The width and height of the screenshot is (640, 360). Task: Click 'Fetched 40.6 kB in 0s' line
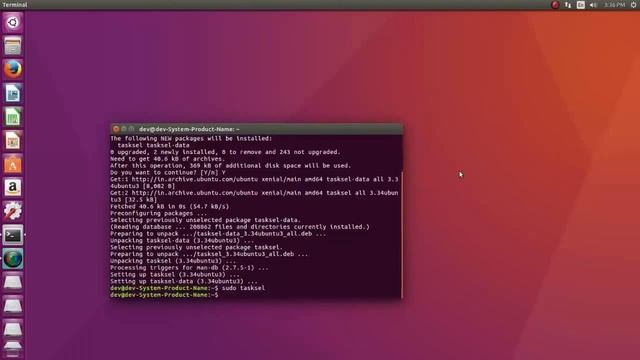tap(169, 207)
